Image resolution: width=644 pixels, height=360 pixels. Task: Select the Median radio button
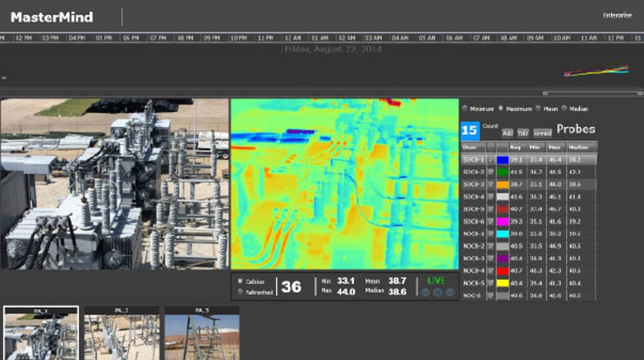click(x=564, y=108)
